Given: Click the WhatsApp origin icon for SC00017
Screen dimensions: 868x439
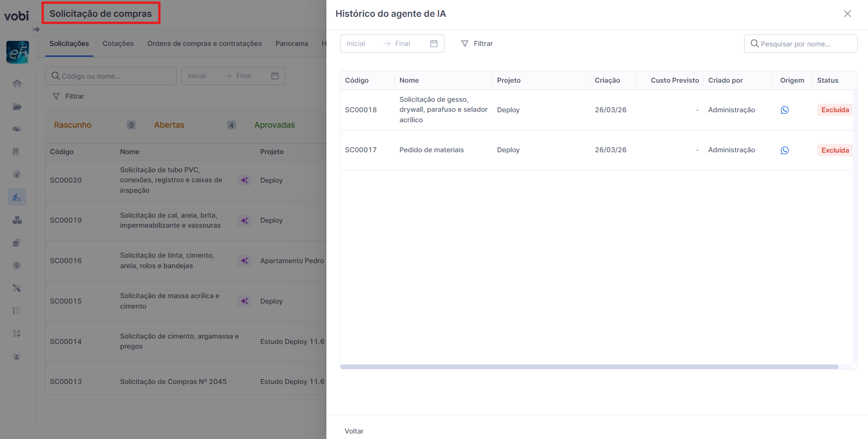Looking at the screenshot, I should (x=784, y=150).
